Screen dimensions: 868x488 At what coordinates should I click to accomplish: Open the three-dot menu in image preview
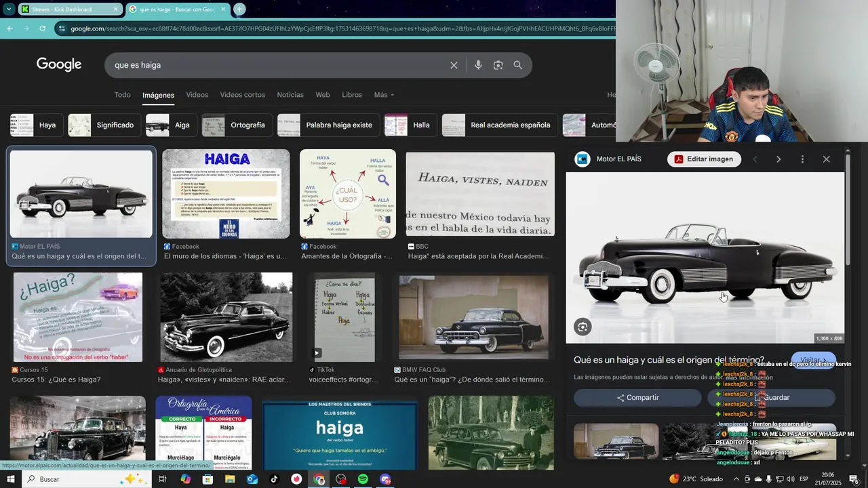click(802, 159)
